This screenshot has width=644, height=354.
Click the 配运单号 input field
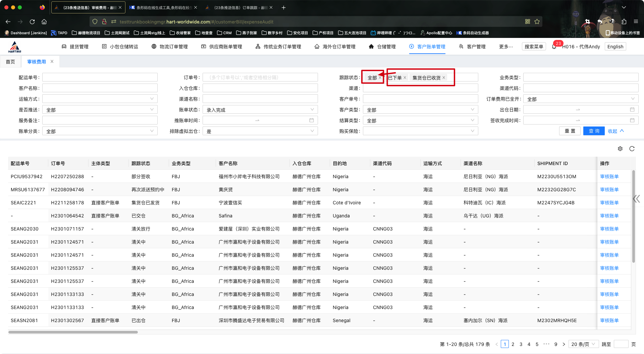point(100,78)
